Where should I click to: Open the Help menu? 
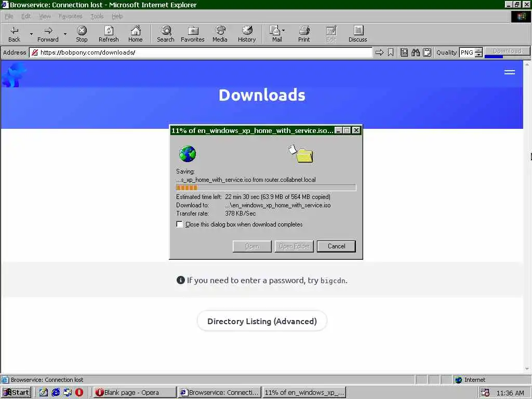(x=117, y=16)
